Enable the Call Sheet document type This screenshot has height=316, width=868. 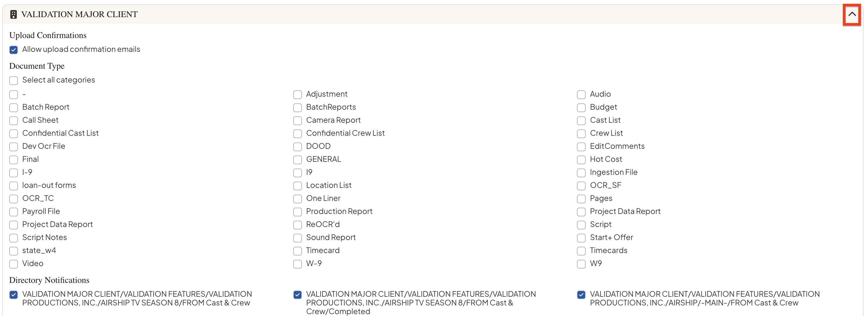14,121
